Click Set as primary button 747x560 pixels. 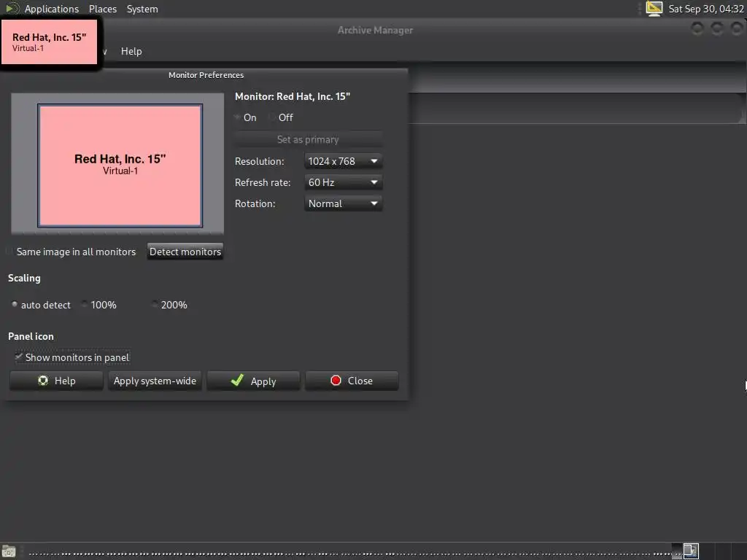pos(308,139)
